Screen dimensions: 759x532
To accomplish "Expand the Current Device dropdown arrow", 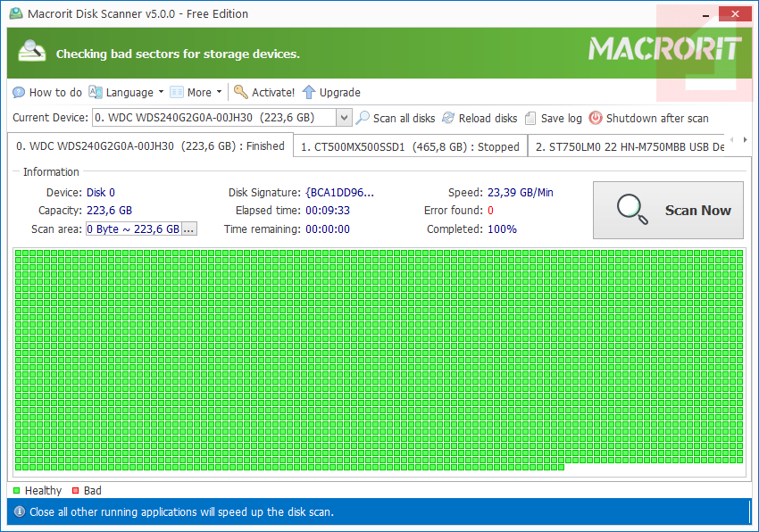I will 344,118.
